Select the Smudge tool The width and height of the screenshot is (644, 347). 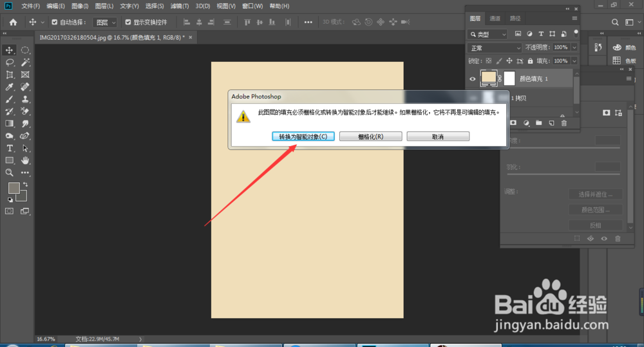25,124
